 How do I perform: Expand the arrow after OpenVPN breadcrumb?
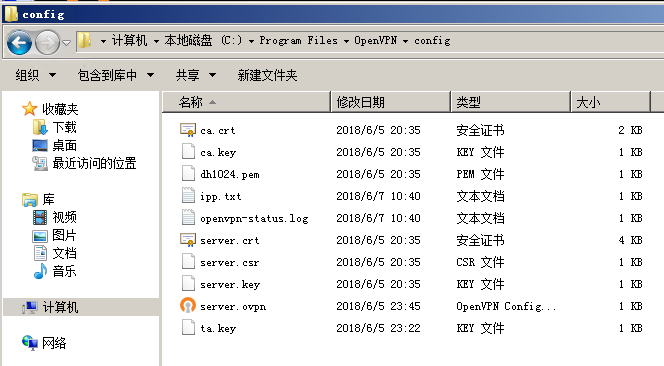click(x=405, y=41)
